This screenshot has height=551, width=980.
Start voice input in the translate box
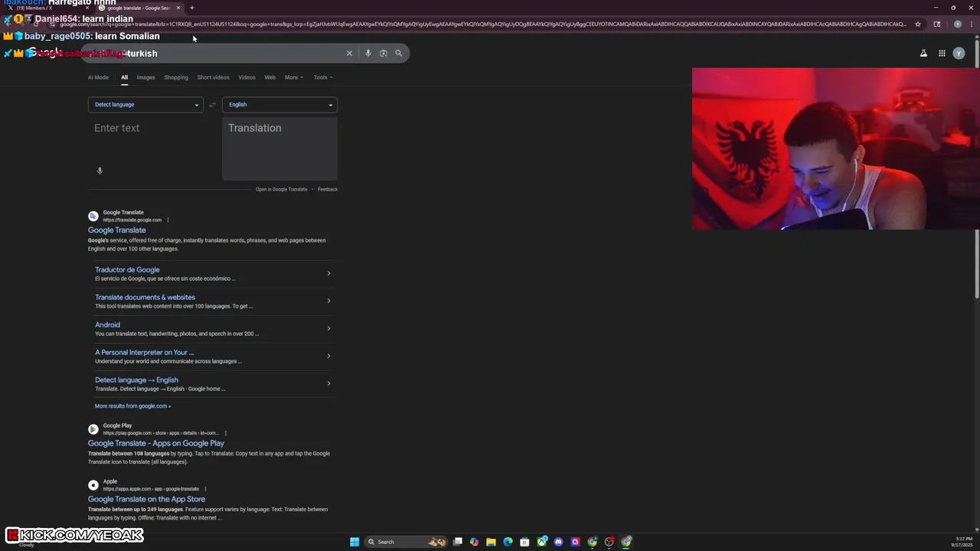pyautogui.click(x=100, y=171)
